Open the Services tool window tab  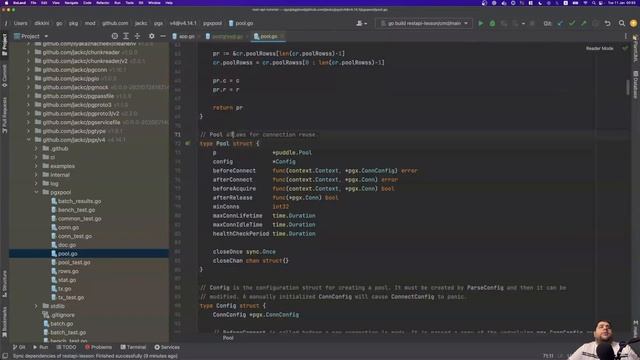(x=167, y=347)
